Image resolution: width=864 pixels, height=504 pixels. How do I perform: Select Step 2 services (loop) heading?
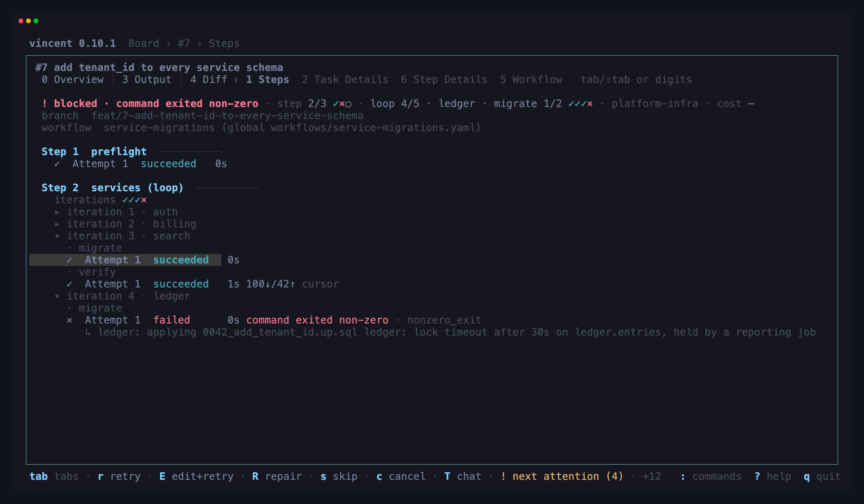pyautogui.click(x=112, y=188)
